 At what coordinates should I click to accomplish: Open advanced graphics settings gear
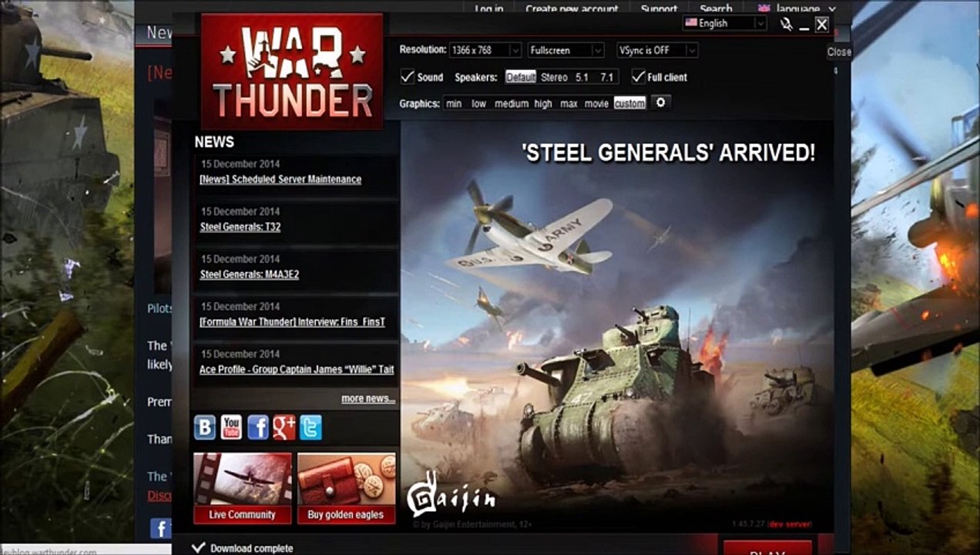pos(660,103)
